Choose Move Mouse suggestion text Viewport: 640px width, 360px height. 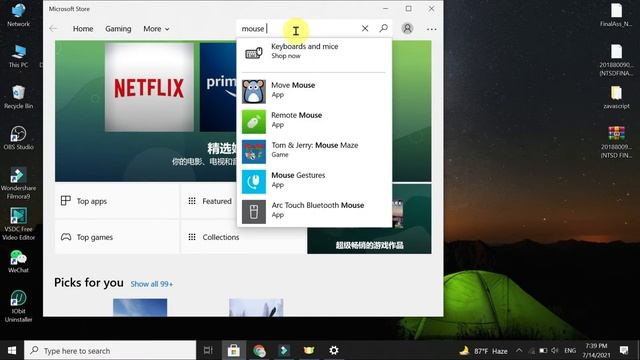pyautogui.click(x=293, y=85)
